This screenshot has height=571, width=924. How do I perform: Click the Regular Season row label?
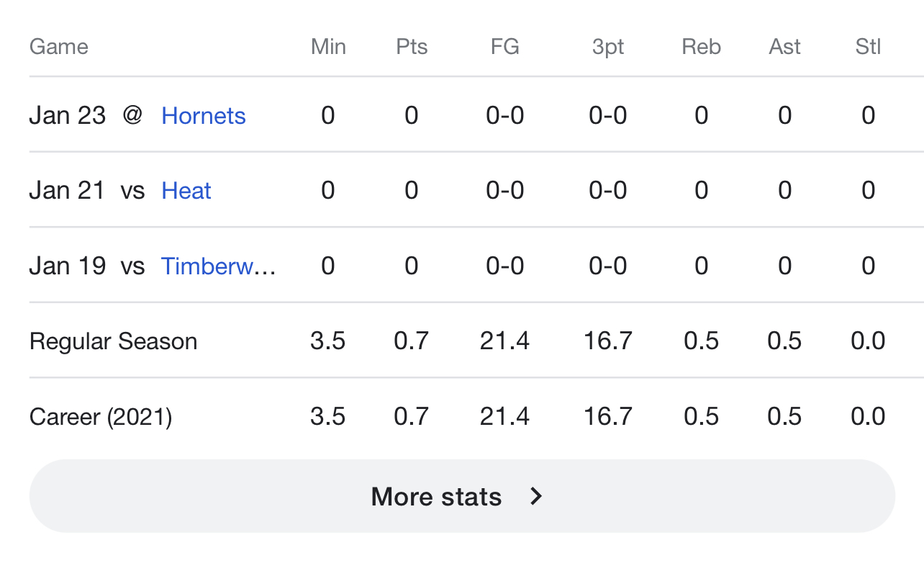click(x=113, y=341)
